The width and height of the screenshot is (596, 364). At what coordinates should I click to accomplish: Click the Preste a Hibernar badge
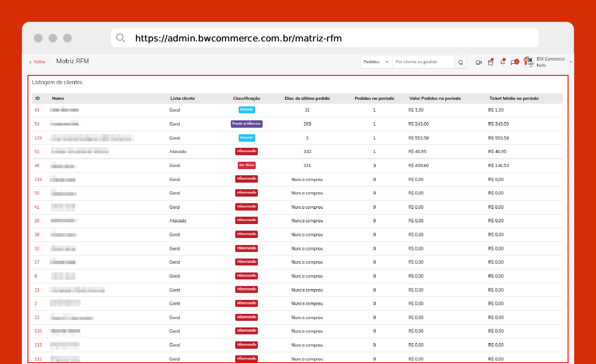247,124
